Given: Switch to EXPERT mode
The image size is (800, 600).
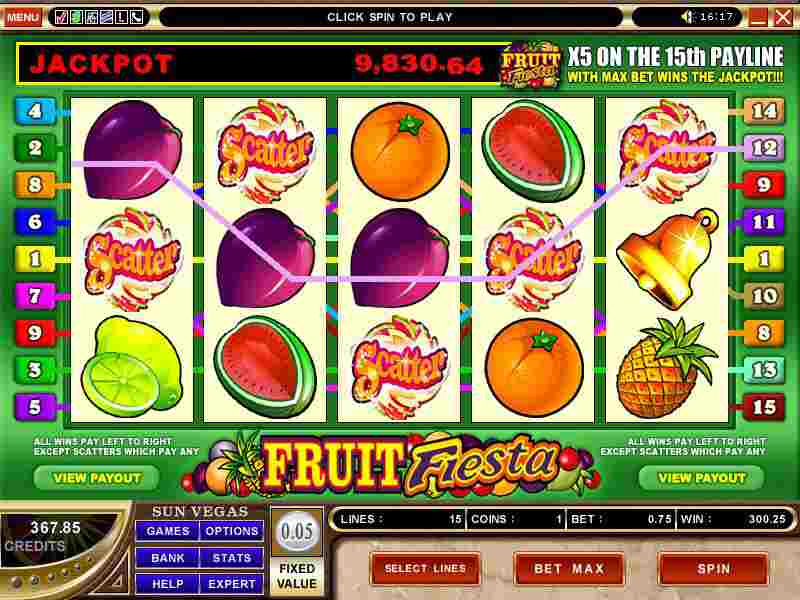Looking at the screenshot, I should (232, 584).
